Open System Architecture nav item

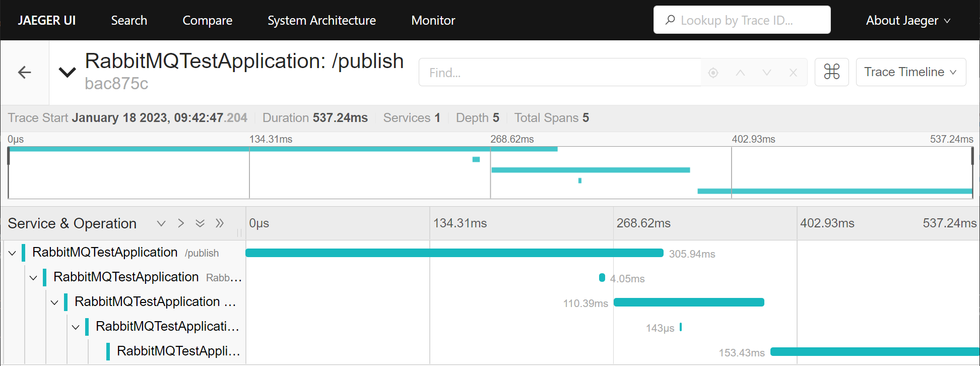tap(321, 20)
